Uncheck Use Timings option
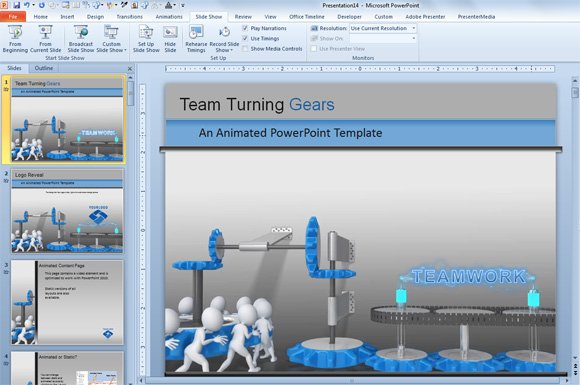Viewport: 580px width, 385px height. point(245,38)
